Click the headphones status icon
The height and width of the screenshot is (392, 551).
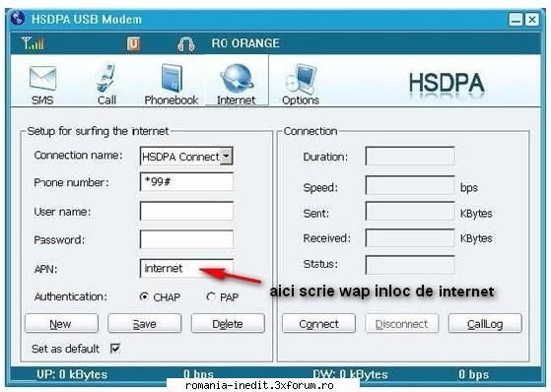point(186,44)
